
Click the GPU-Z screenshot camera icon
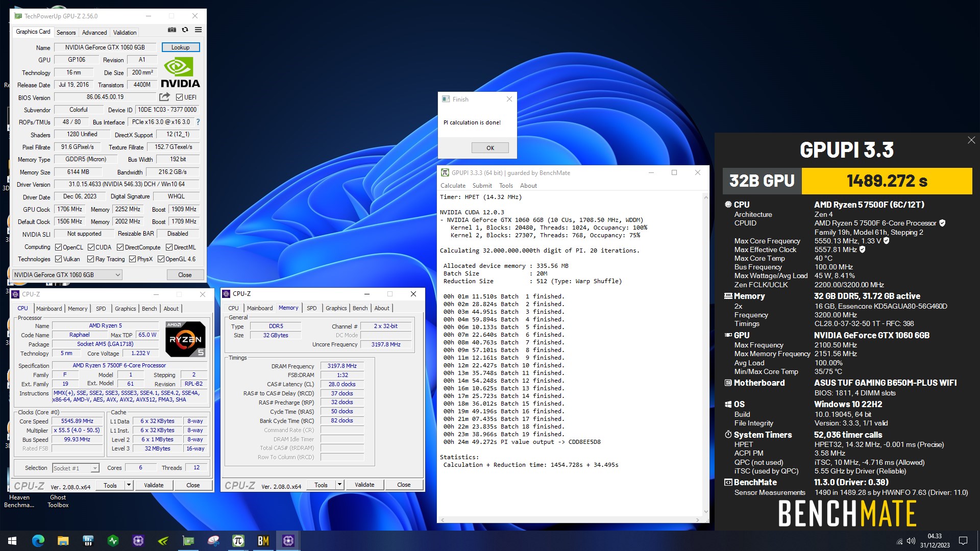(172, 30)
